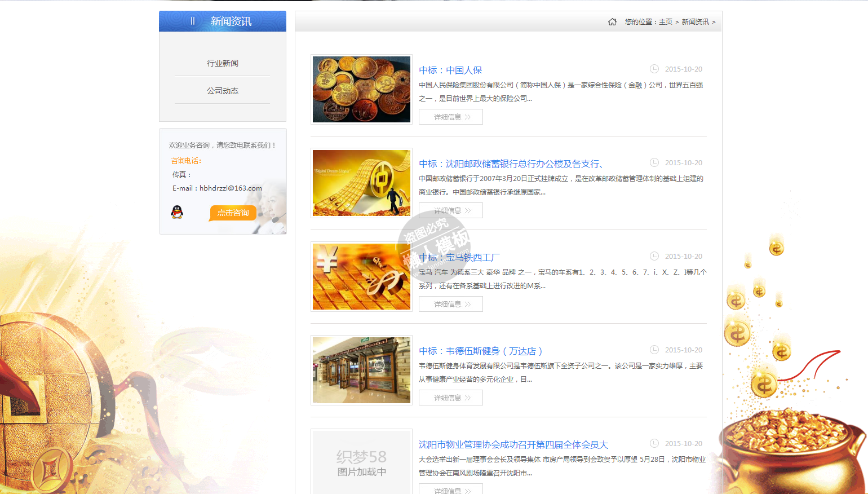Viewport: 868px width, 494px height.
Task: Click 详细信息 button under 宝马铁西工厂
Action: pyautogui.click(x=451, y=304)
